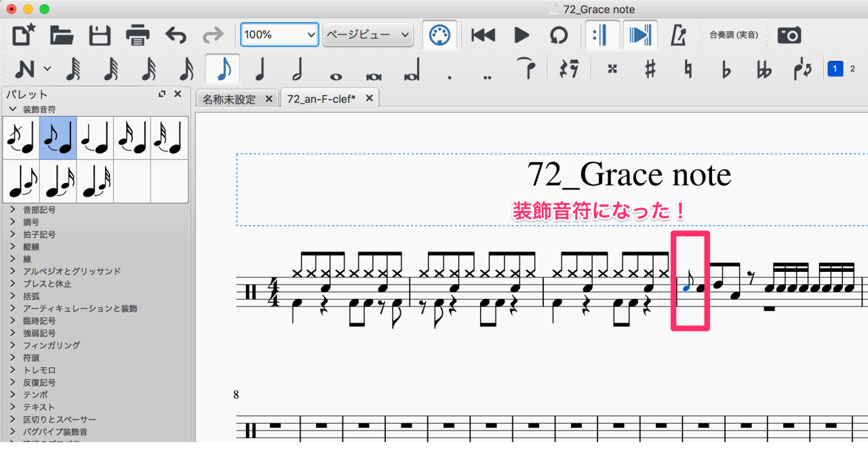This screenshot has width=868, height=459.
Task: Expand the 拍子記号 palette
Action: tap(12, 235)
